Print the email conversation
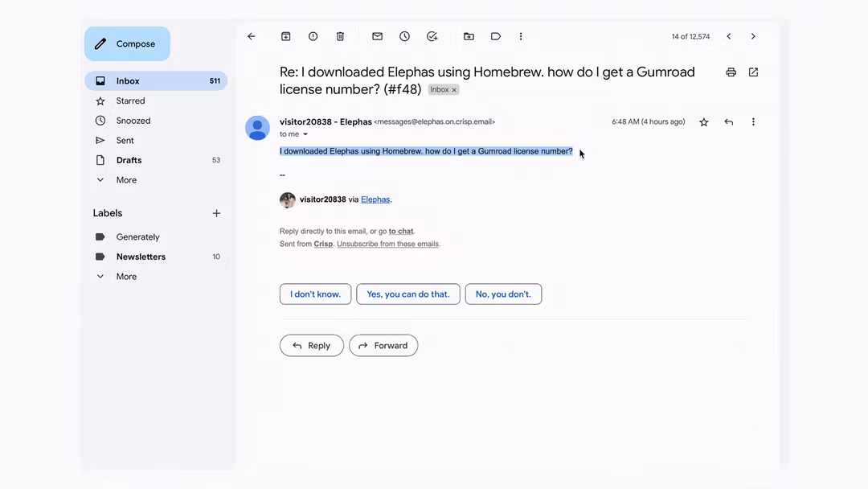868x489 pixels. point(731,72)
